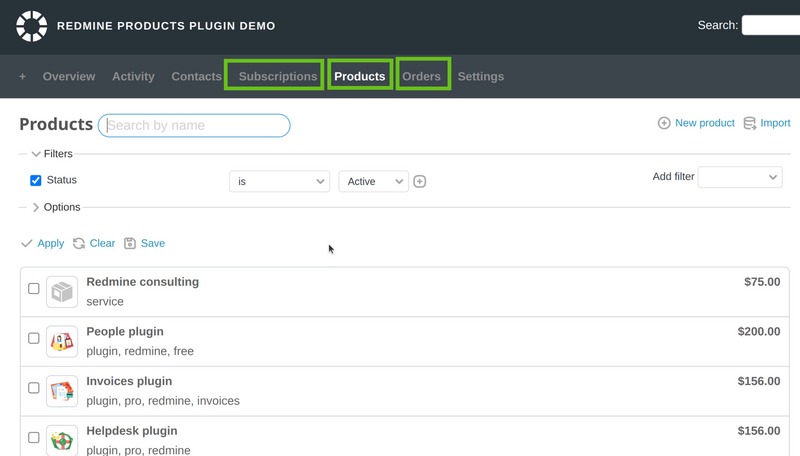Image resolution: width=800 pixels, height=456 pixels.
Task: Click the Import database icon
Action: (x=749, y=123)
